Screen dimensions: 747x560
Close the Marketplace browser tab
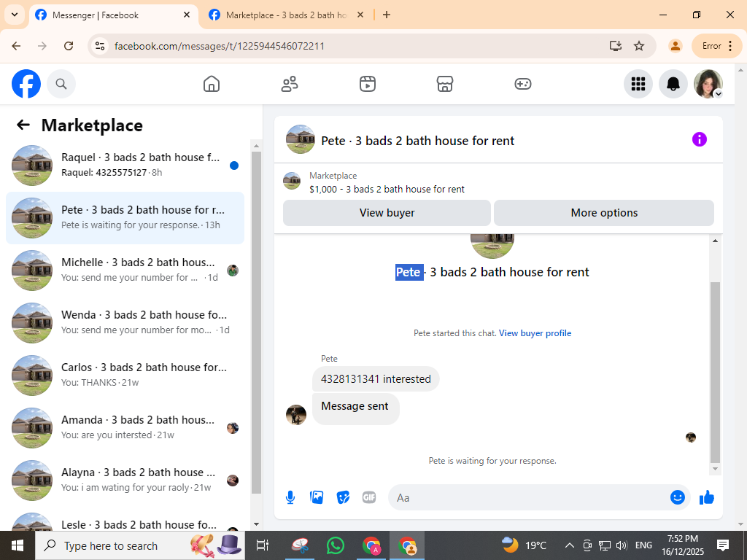[360, 15]
